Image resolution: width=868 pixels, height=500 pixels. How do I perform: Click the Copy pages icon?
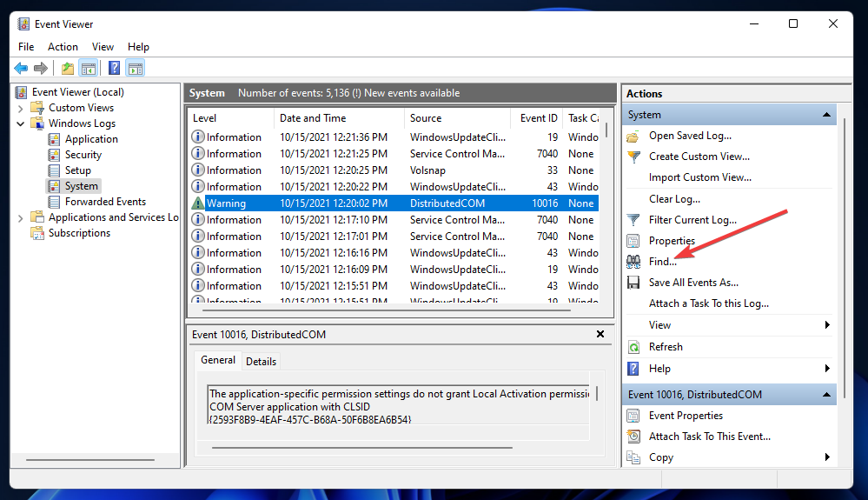pos(633,457)
